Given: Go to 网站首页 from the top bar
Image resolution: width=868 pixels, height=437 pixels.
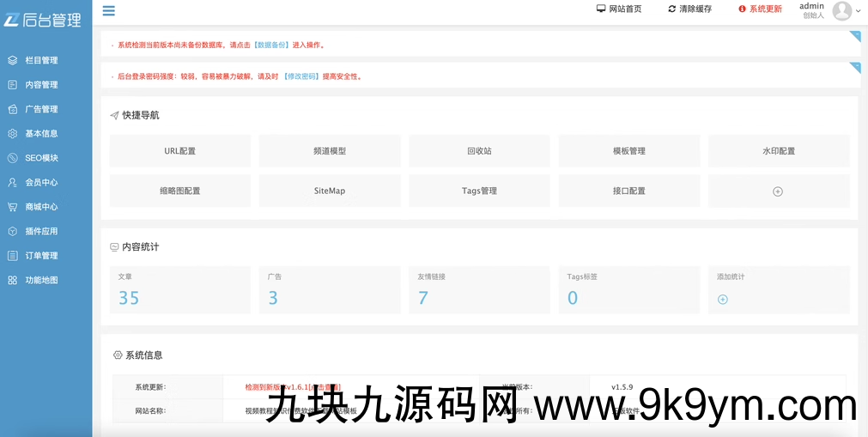Looking at the screenshot, I should point(626,9).
